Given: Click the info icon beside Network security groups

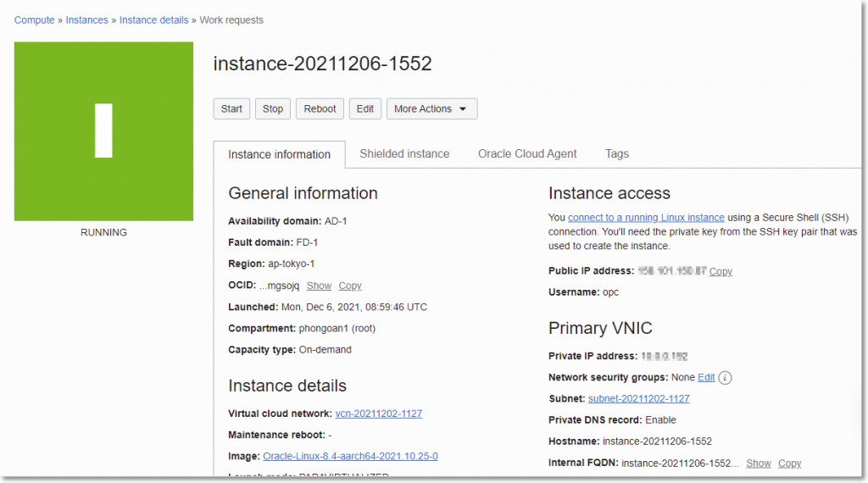Looking at the screenshot, I should [725, 378].
